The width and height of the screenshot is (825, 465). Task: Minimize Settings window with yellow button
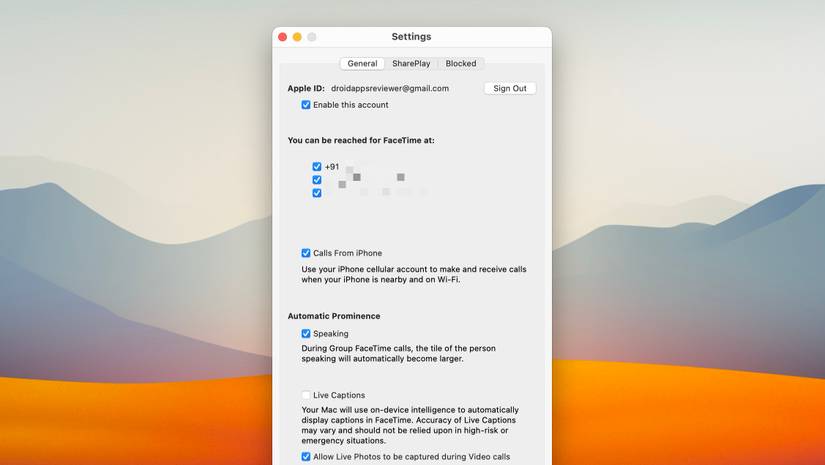pos(297,37)
